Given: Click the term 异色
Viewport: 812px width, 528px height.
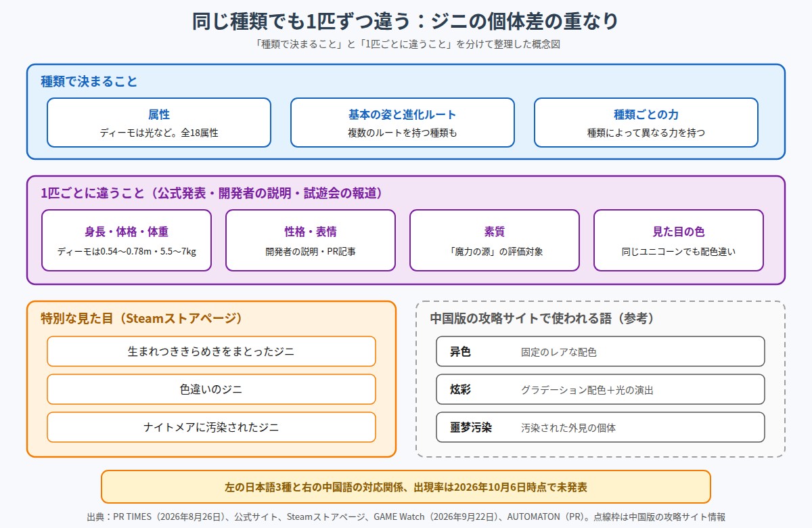Looking at the screenshot, I should (x=460, y=352).
